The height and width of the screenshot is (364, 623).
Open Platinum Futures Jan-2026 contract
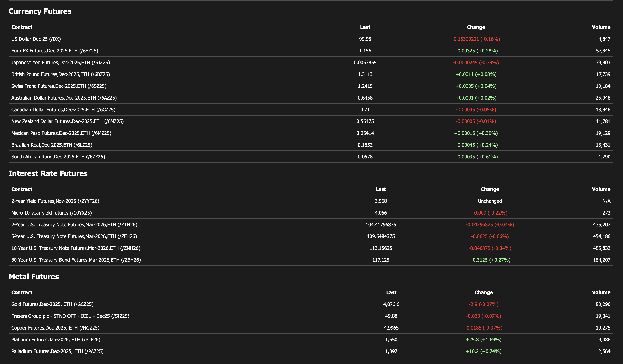click(56, 340)
